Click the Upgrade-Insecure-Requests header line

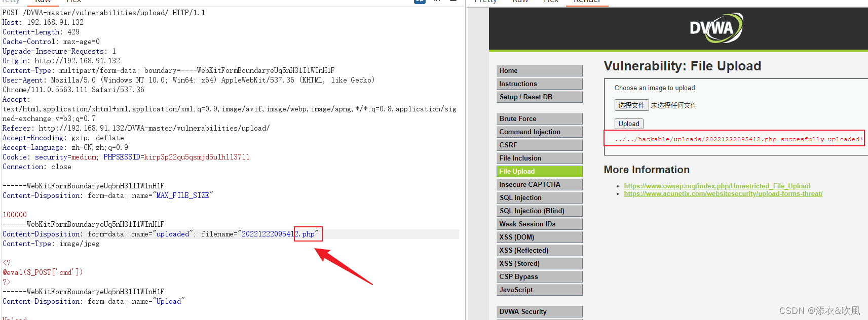[x=59, y=51]
